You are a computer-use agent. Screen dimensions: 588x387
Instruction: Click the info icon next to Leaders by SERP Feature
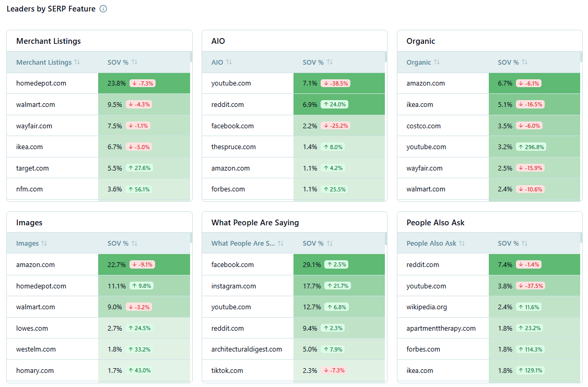[103, 9]
